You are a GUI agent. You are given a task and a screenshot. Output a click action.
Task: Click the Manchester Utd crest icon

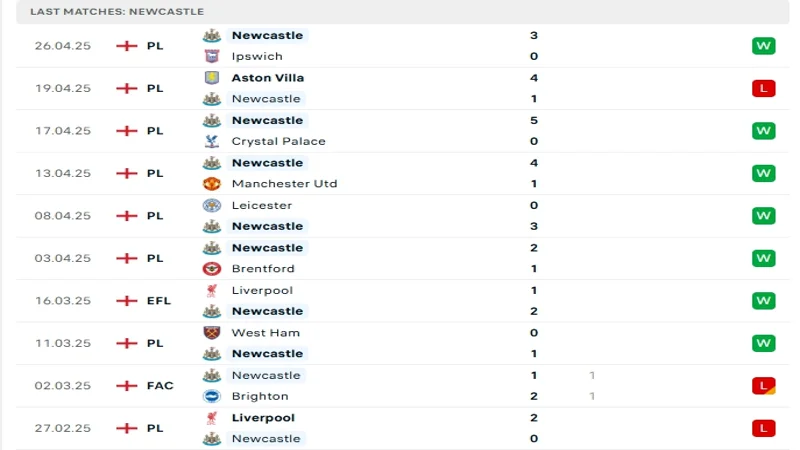point(211,184)
